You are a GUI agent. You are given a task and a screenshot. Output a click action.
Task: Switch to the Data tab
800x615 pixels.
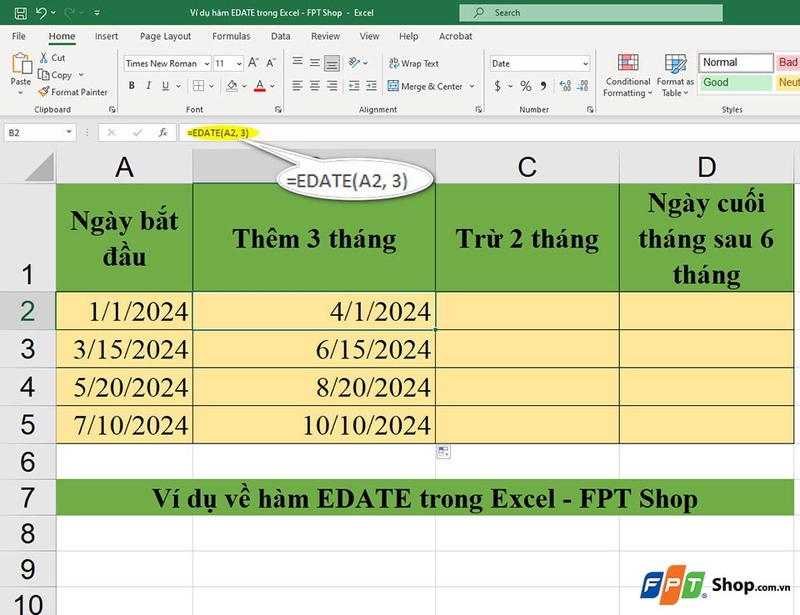click(x=281, y=36)
